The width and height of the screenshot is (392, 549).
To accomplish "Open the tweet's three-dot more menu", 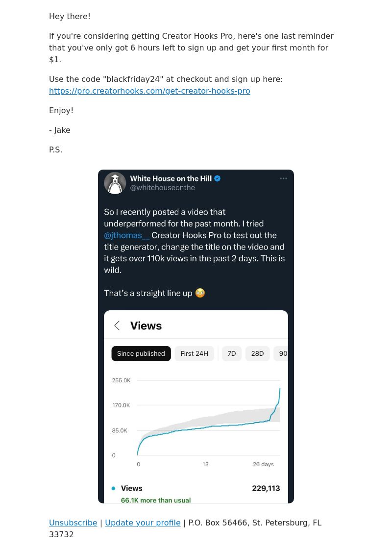I will coord(284,178).
